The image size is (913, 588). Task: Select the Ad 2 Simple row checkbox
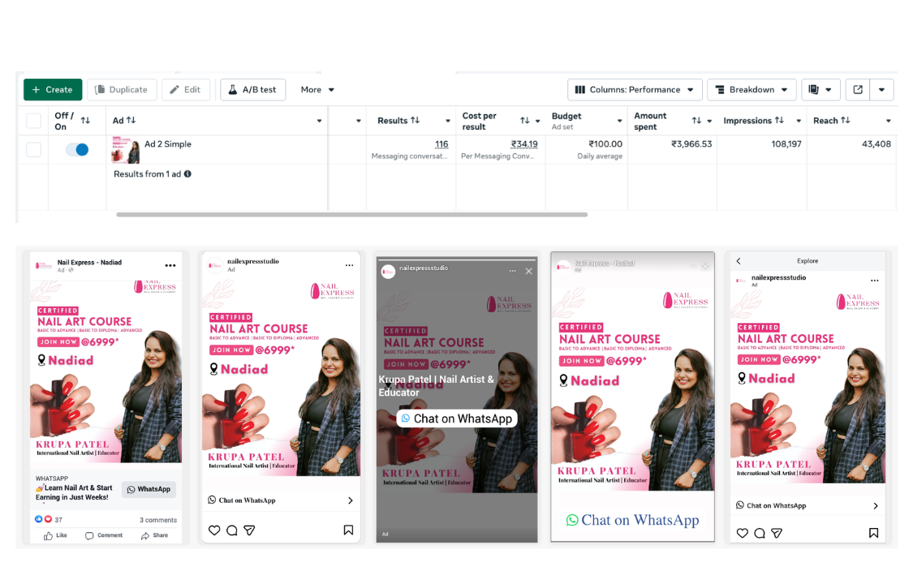[x=34, y=149]
